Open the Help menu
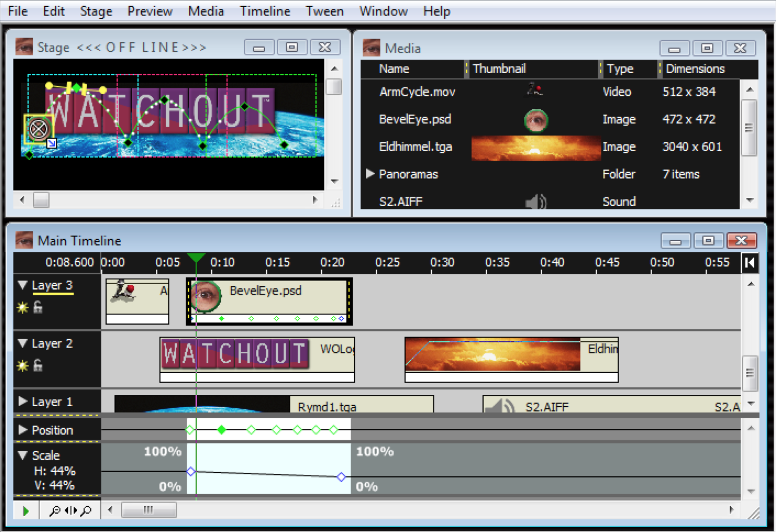 pos(436,11)
